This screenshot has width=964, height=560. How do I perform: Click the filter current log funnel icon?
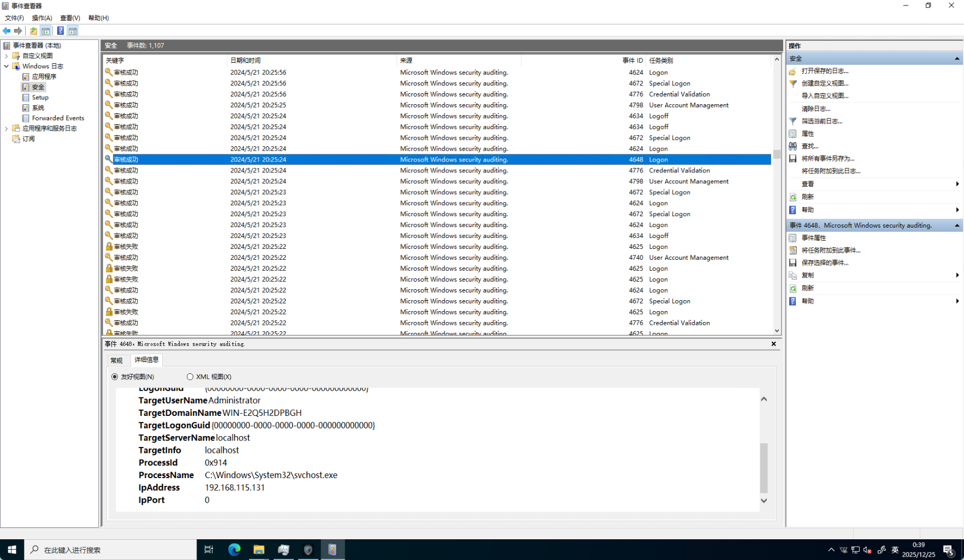[x=793, y=121]
